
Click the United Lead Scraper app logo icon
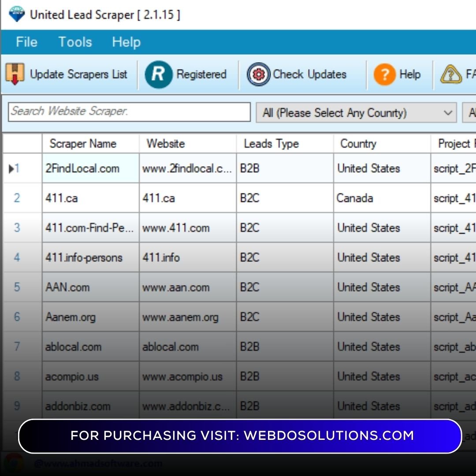(17, 14)
